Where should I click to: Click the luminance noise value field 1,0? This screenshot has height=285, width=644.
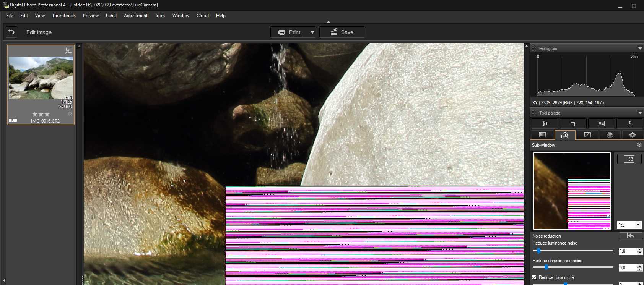(x=627, y=251)
